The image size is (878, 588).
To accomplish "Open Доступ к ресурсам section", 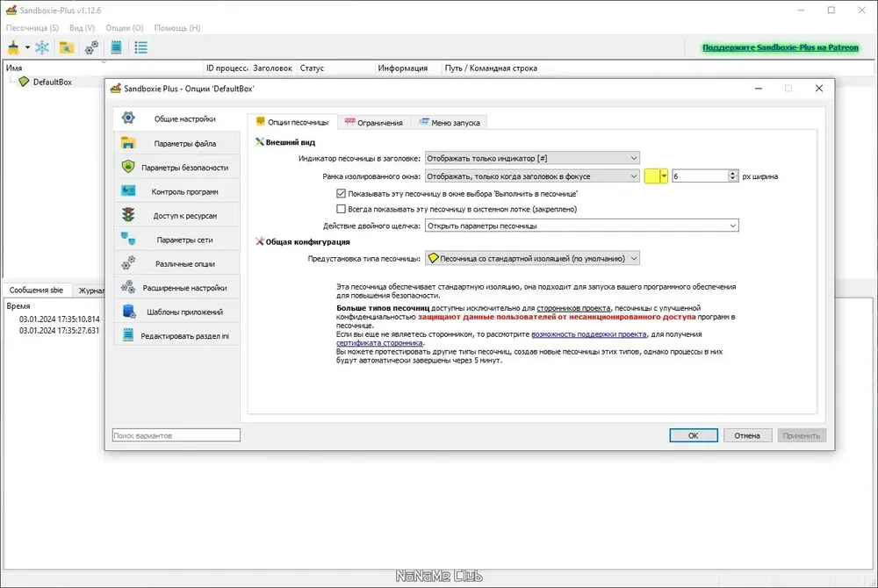I will [177, 215].
